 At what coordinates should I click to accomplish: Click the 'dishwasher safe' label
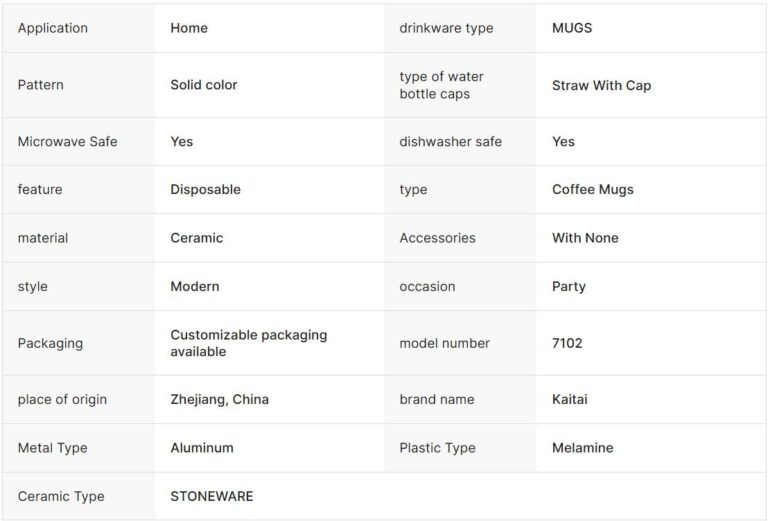pyautogui.click(x=450, y=141)
